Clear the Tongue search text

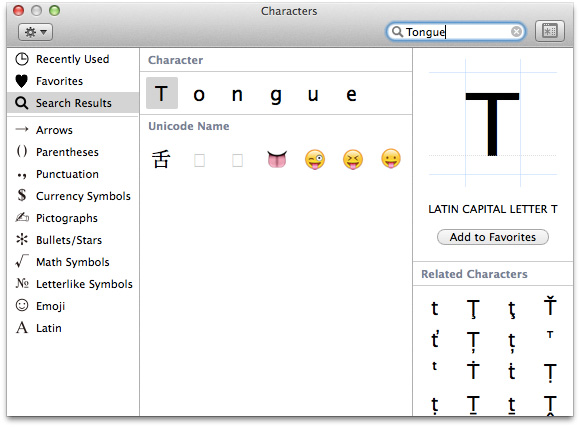point(516,32)
